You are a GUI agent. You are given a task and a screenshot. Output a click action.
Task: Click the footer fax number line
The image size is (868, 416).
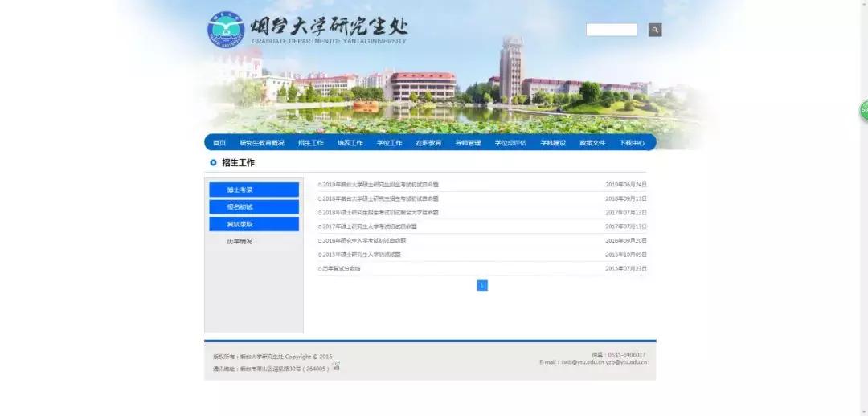[x=618, y=355]
